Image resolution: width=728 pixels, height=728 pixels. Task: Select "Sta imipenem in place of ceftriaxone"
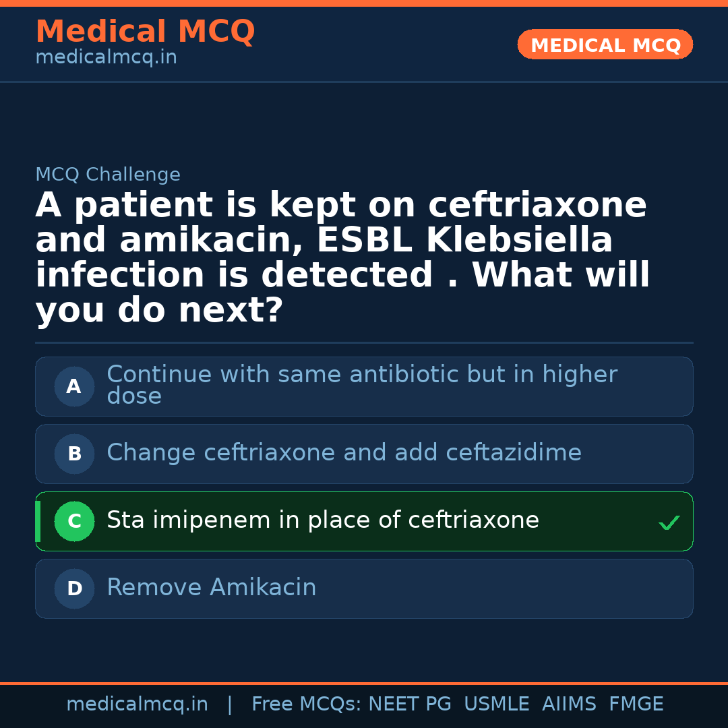(323, 520)
